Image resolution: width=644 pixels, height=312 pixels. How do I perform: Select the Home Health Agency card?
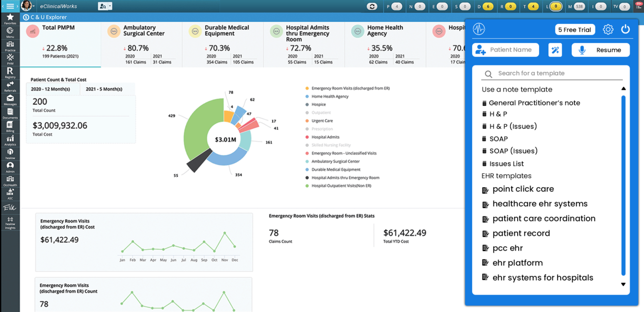[x=385, y=44]
